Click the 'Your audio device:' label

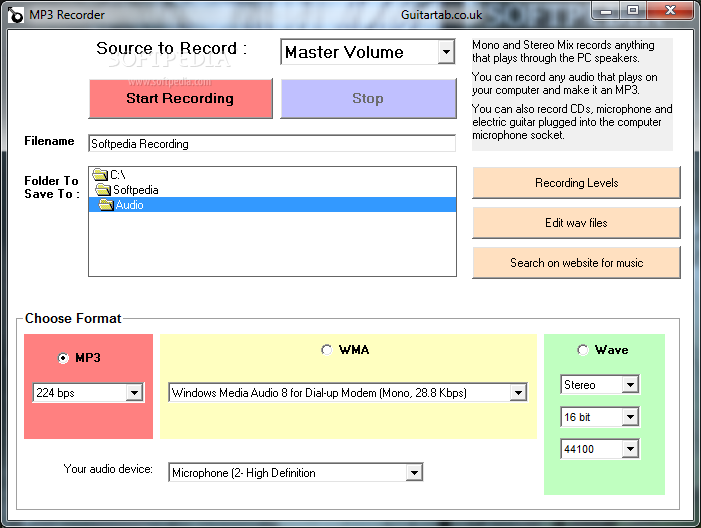pyautogui.click(x=108, y=469)
